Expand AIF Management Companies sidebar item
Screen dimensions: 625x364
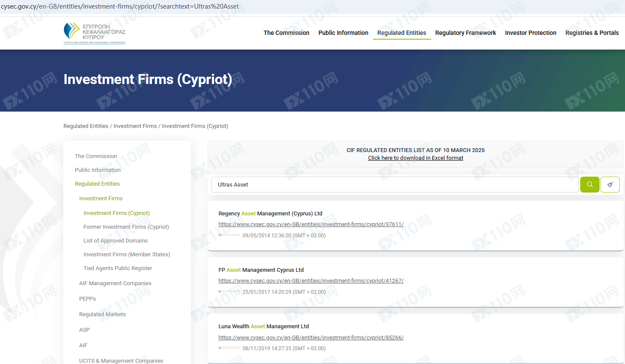pos(115,283)
